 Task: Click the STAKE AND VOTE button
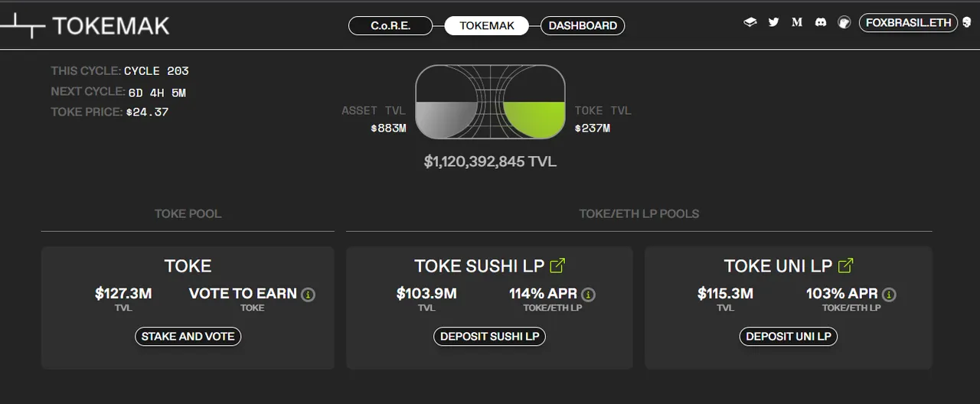(x=188, y=336)
